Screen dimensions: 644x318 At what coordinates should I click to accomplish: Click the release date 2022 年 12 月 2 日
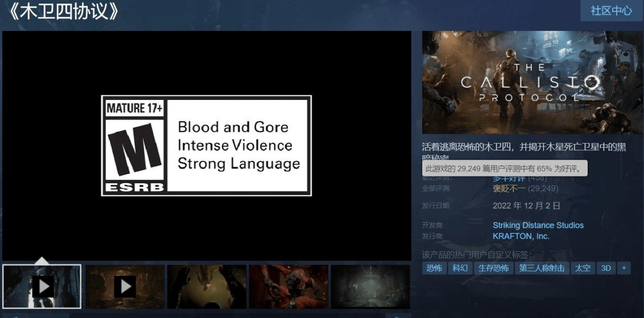coord(526,206)
